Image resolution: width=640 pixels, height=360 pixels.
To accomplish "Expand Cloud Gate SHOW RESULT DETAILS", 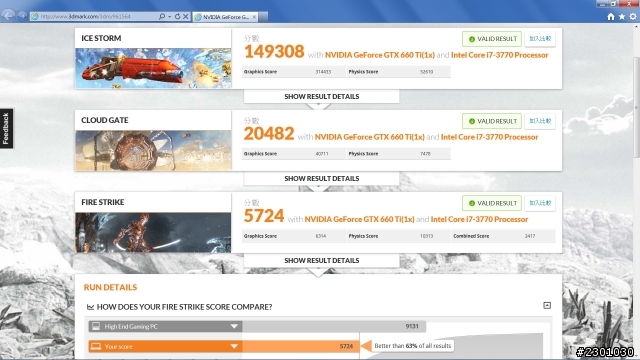I will (322, 179).
